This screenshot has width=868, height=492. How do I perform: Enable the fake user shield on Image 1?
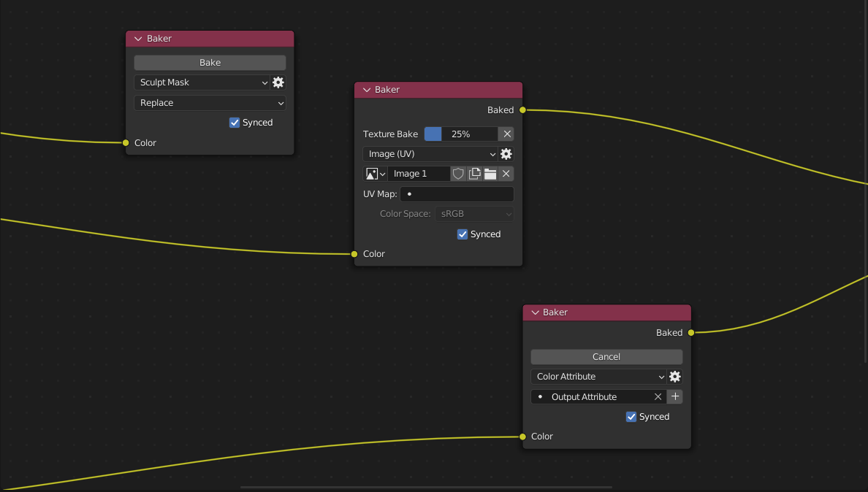pyautogui.click(x=458, y=174)
